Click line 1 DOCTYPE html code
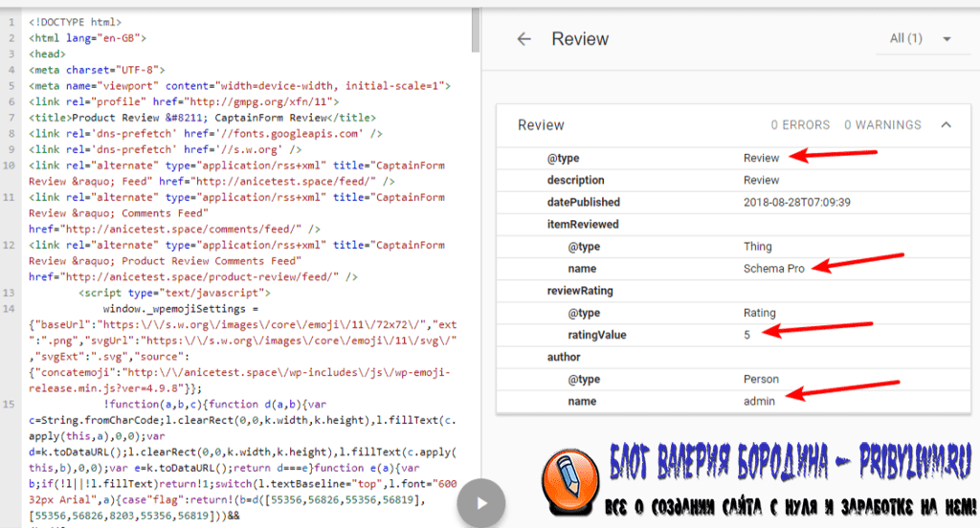 point(75,22)
